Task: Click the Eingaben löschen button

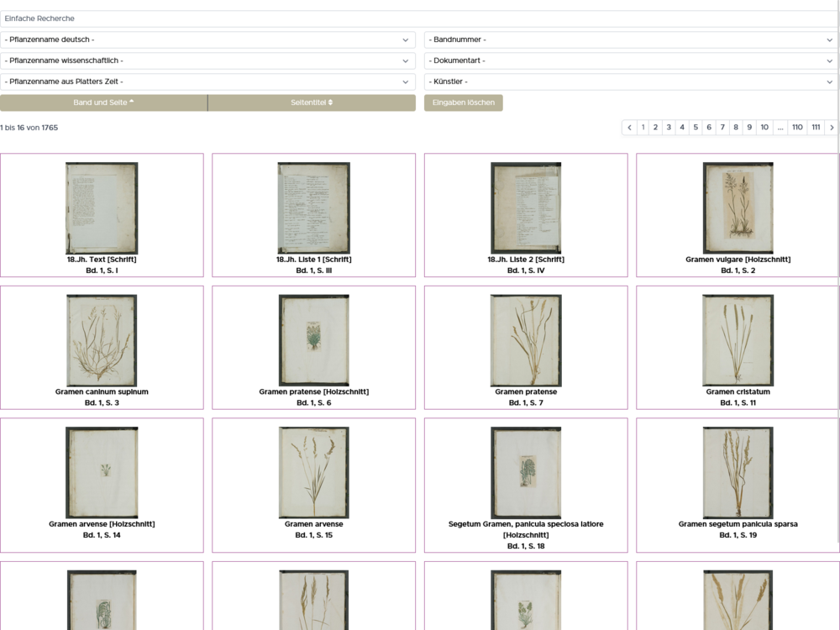Action: (463, 102)
